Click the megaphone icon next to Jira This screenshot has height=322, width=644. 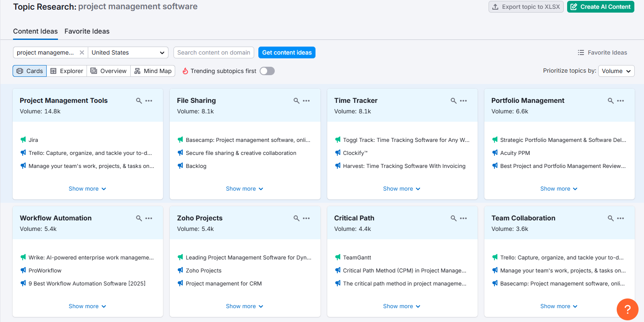23,140
